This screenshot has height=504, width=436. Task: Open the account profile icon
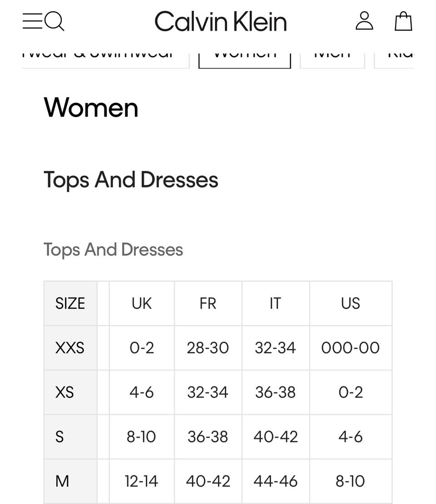(x=364, y=21)
